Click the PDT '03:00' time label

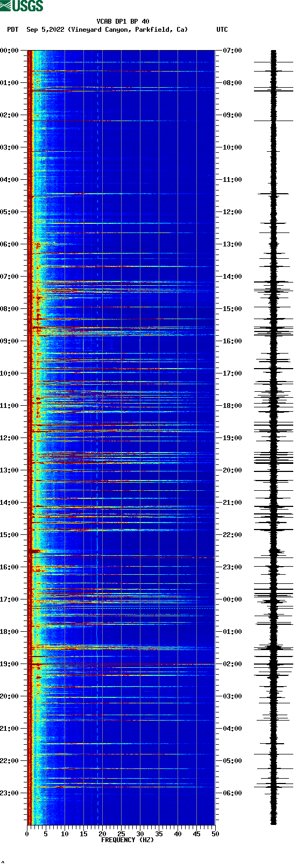point(9,147)
